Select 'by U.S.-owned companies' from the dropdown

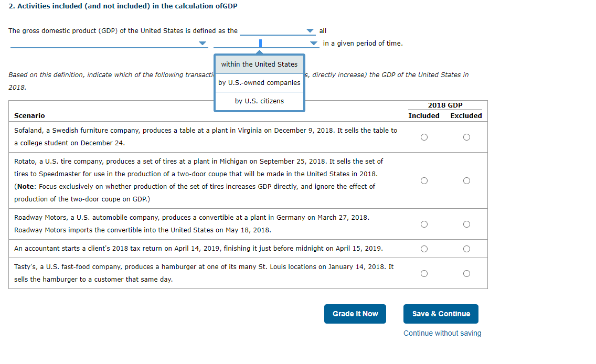click(x=259, y=82)
